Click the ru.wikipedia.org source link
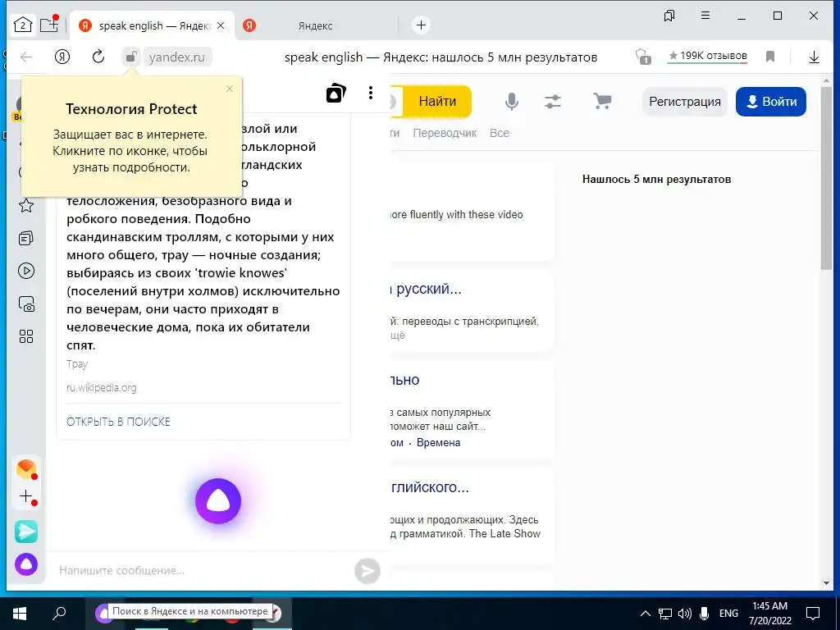 tap(101, 387)
